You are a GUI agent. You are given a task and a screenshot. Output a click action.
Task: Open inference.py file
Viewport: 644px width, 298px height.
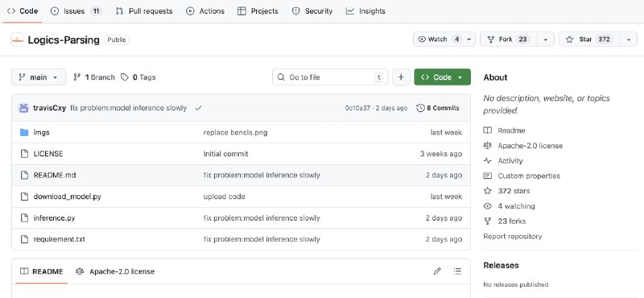point(54,217)
